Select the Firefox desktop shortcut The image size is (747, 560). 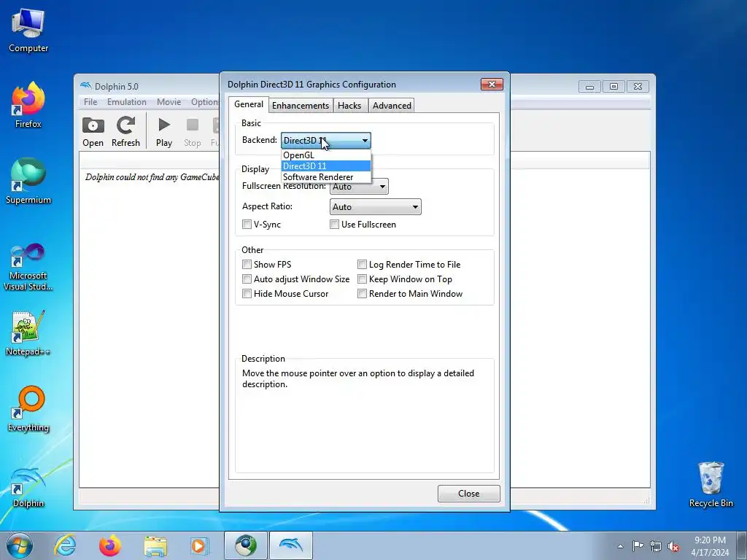point(28,105)
